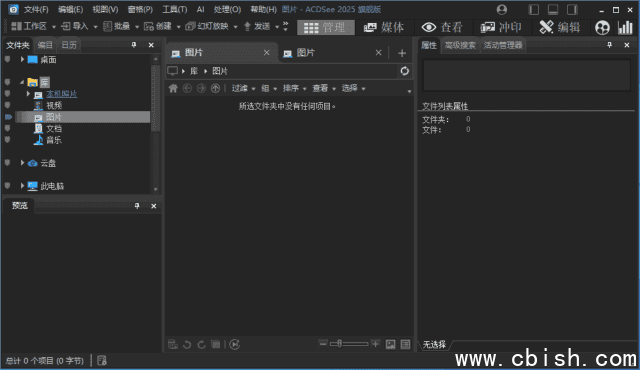Click the rotate right icon in bottom toolbar
This screenshot has height=370, width=640.
[201, 344]
